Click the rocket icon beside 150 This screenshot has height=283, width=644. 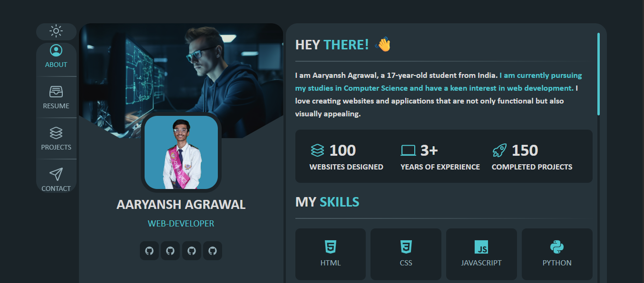pos(499,151)
